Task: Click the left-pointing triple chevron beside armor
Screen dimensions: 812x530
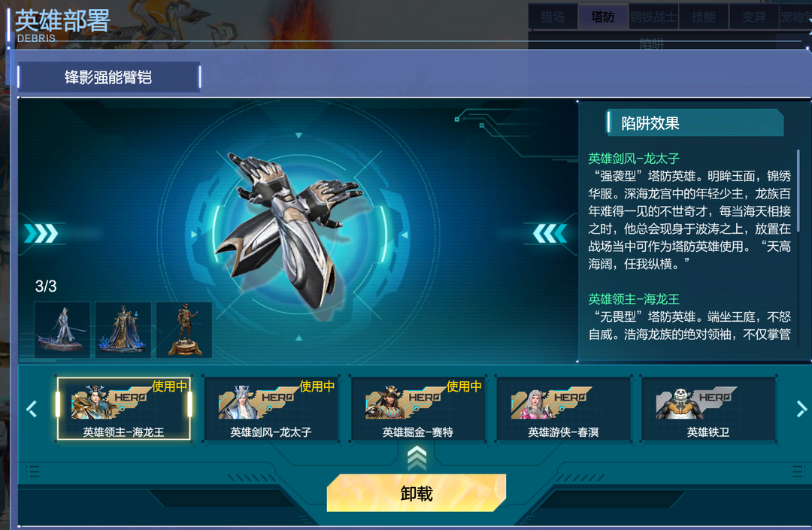Action: point(550,234)
